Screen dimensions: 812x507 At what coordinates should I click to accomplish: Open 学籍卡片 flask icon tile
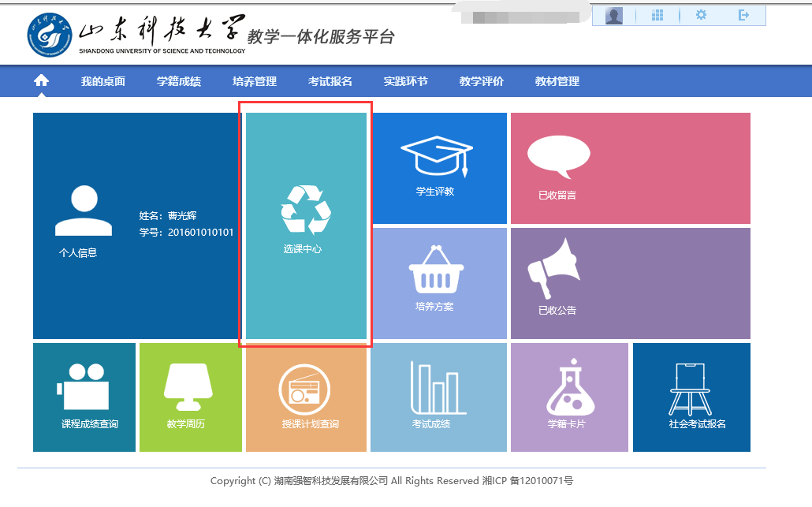[x=569, y=397]
